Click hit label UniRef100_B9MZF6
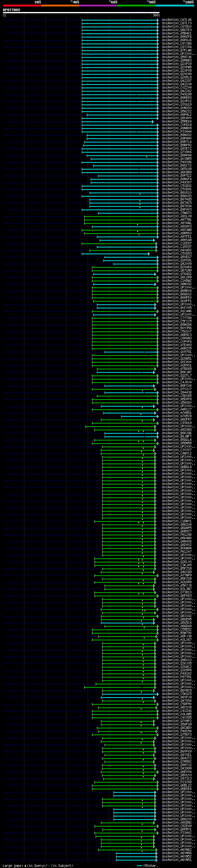 coord(177,37)
